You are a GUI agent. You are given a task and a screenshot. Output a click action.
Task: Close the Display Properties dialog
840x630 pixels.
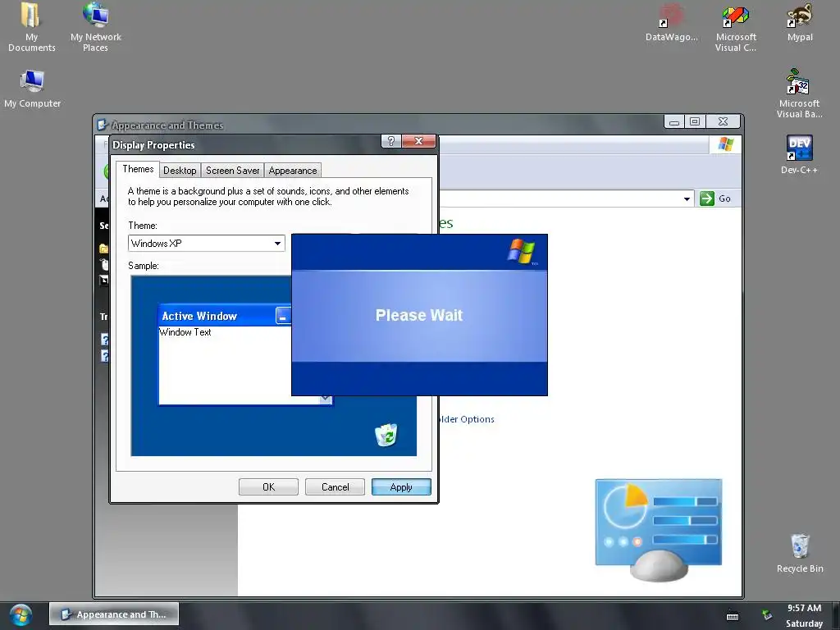pos(419,141)
